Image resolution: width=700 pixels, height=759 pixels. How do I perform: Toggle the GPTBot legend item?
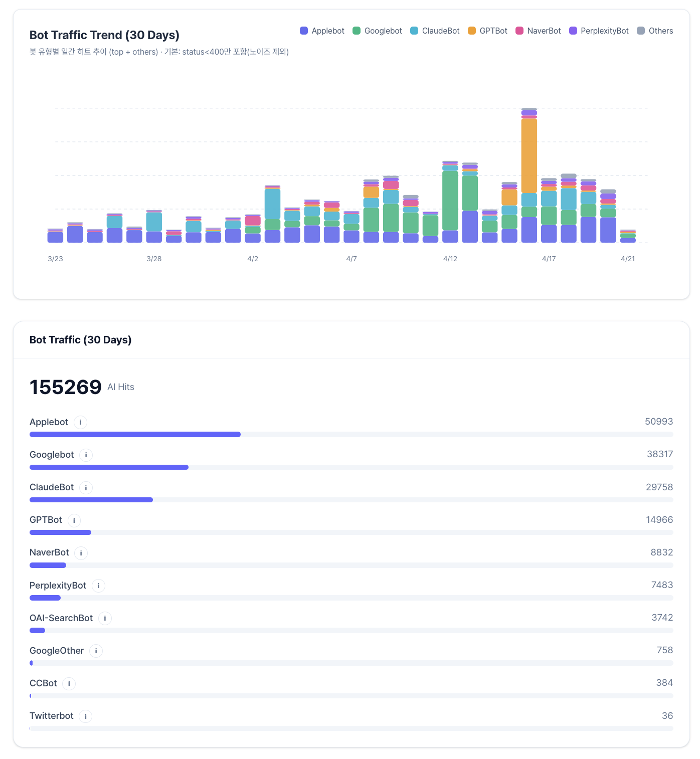click(x=487, y=31)
